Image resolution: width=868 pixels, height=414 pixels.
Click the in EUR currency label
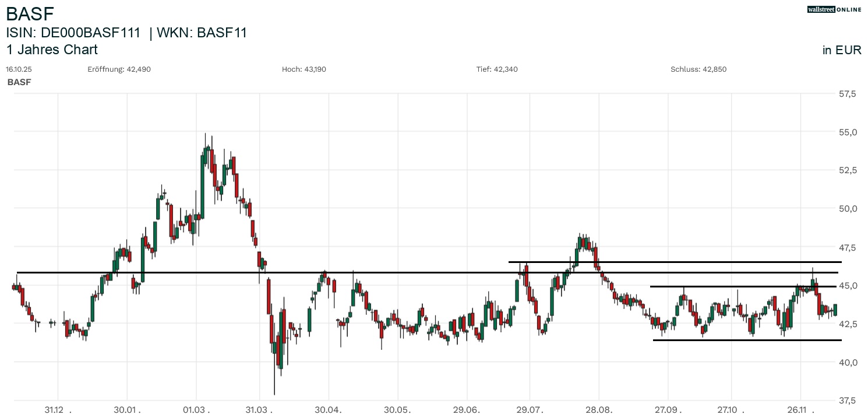tap(841, 50)
